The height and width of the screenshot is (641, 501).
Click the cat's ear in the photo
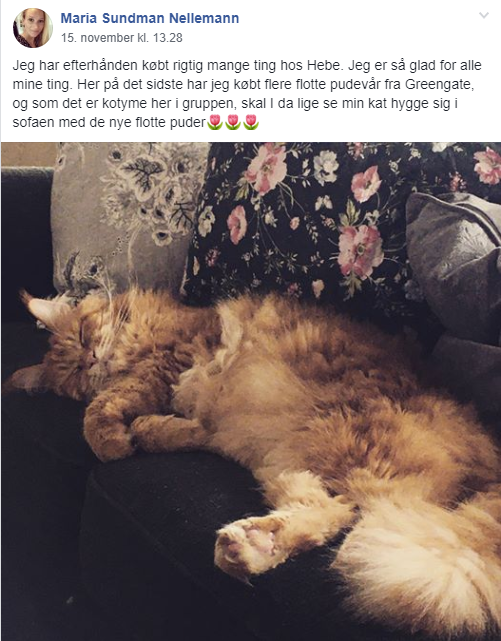[x=39, y=309]
